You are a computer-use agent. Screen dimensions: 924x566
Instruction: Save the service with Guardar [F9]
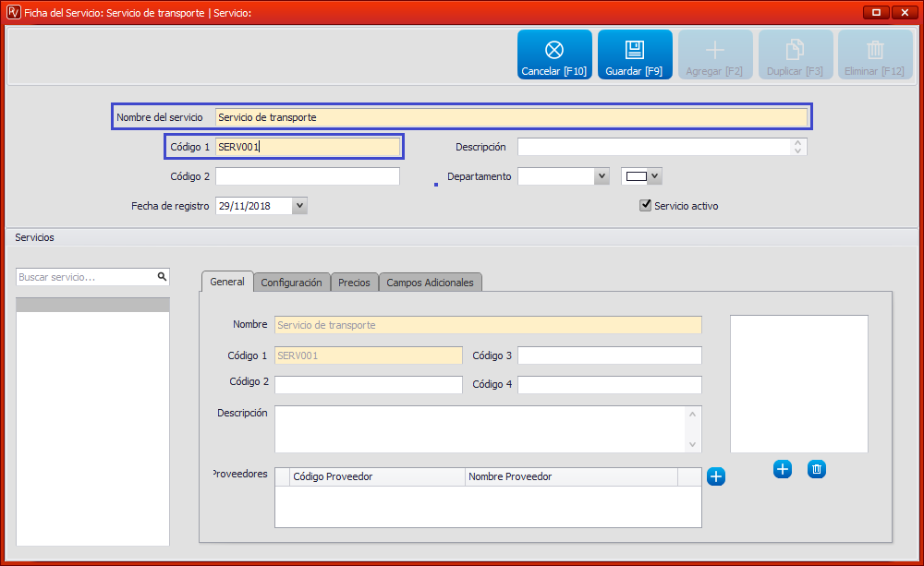point(634,54)
